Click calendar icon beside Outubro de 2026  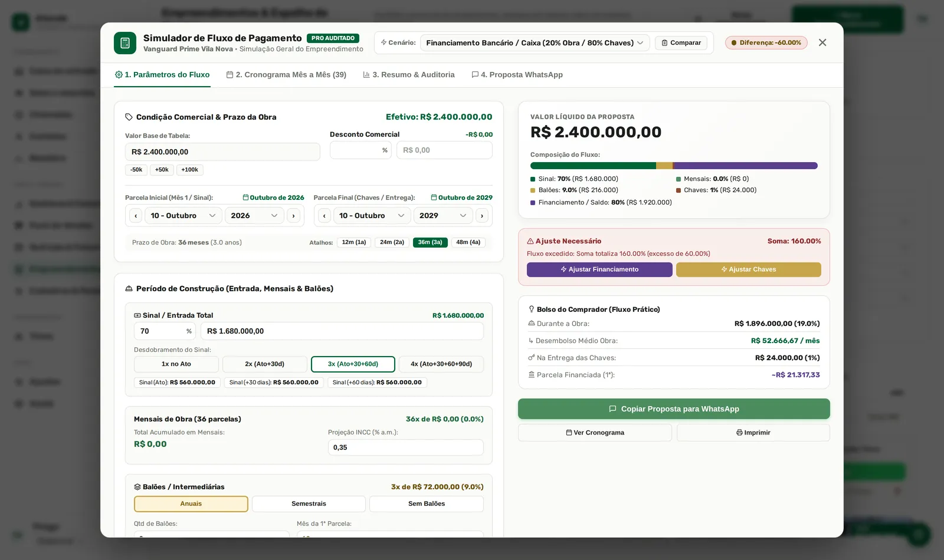pyautogui.click(x=245, y=197)
